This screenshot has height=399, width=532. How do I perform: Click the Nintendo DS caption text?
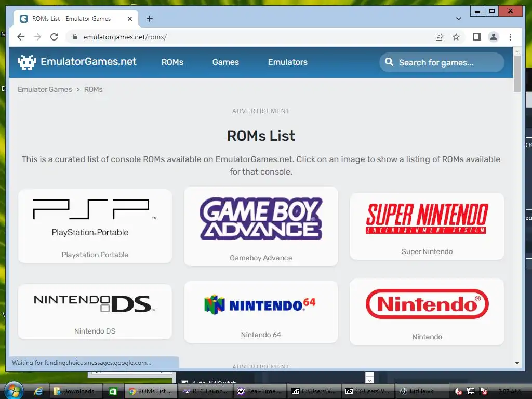pos(95,331)
